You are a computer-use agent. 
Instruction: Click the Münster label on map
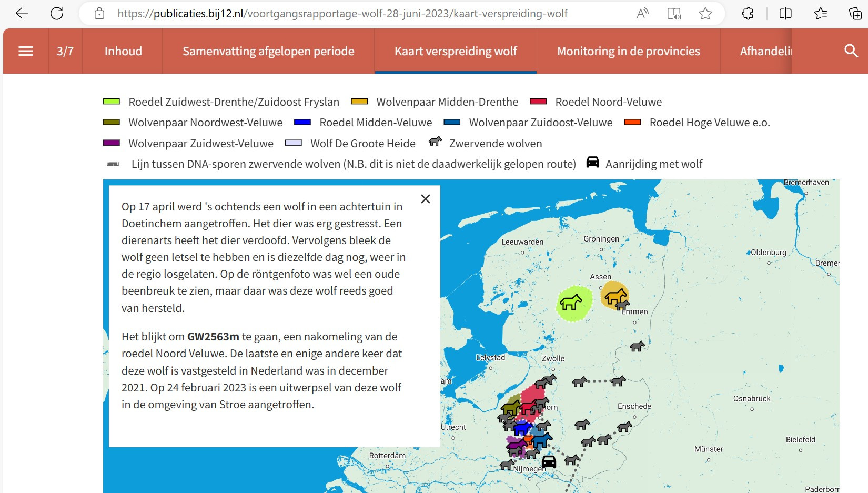tap(709, 449)
